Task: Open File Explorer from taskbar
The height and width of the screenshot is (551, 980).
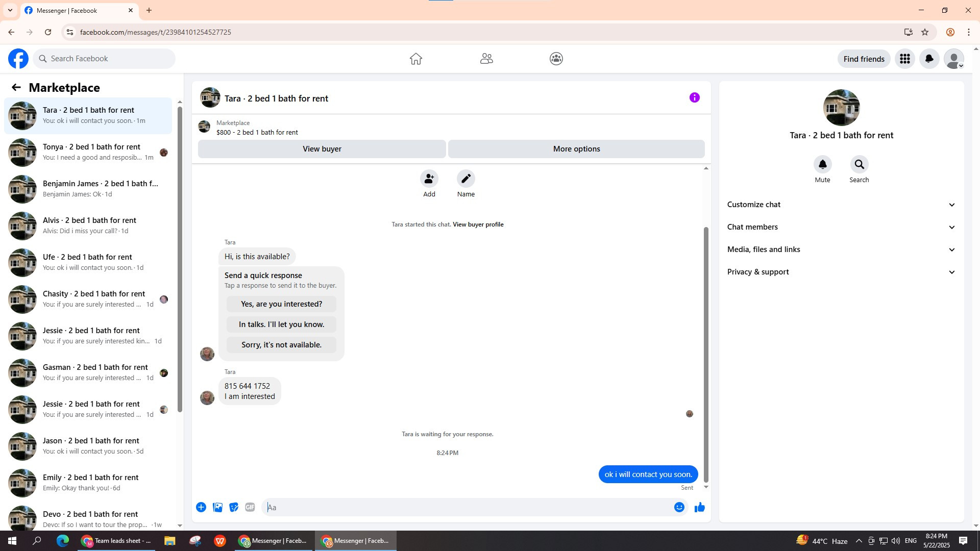Action: (x=169, y=541)
